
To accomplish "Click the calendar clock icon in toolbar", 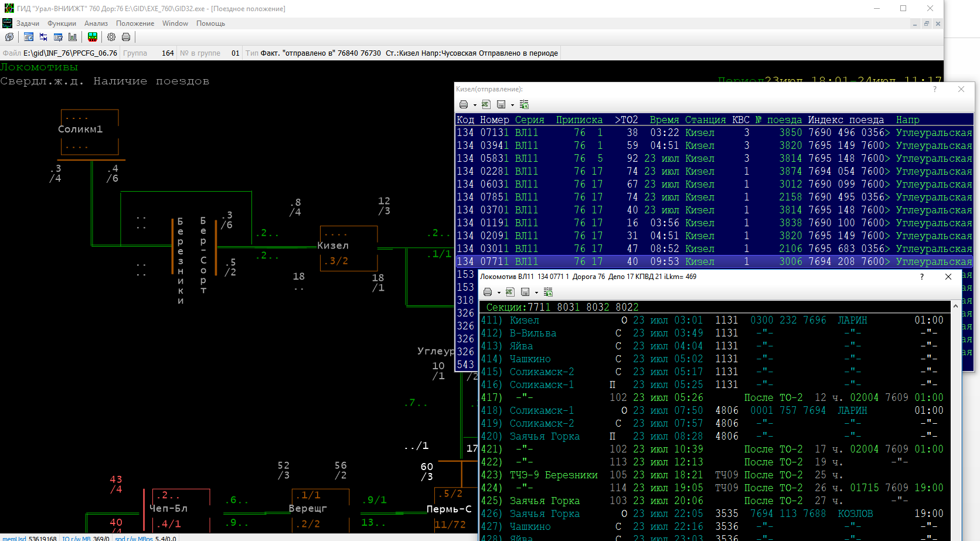I will [29, 37].
